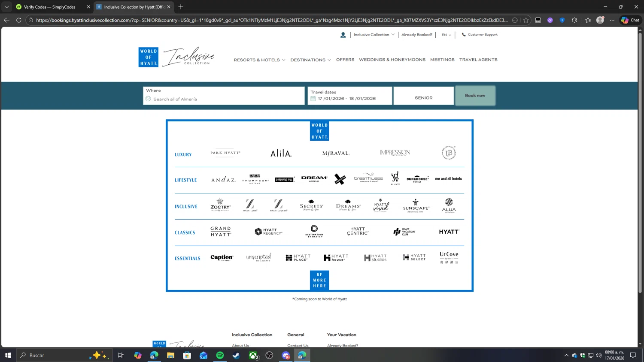Open Steam from the taskbar
The height and width of the screenshot is (362, 644).
click(236, 355)
